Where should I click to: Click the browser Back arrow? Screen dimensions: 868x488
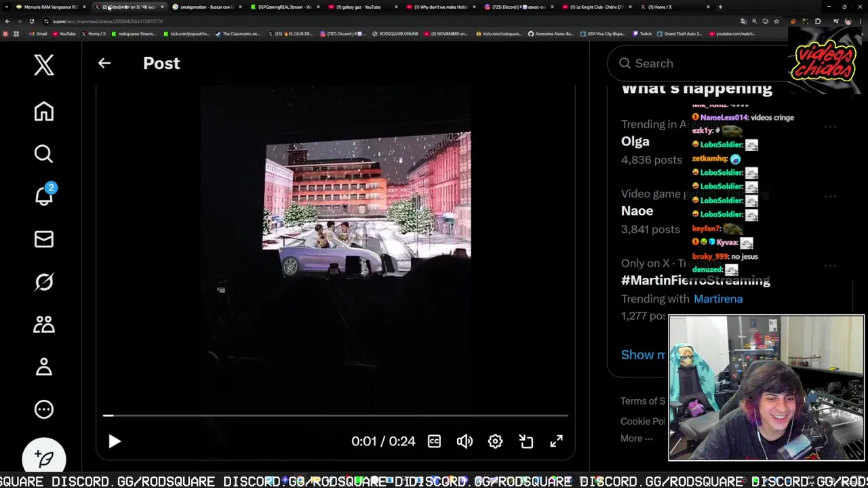(x=7, y=21)
